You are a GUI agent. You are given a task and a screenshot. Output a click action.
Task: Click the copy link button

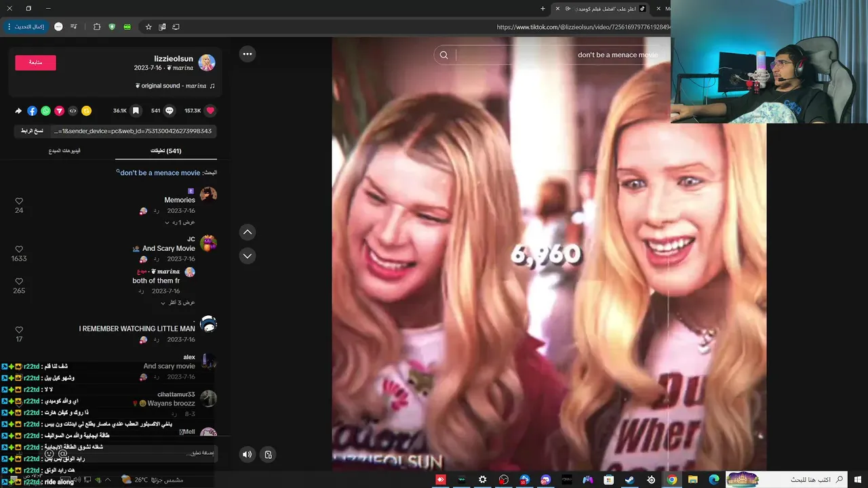click(32, 131)
